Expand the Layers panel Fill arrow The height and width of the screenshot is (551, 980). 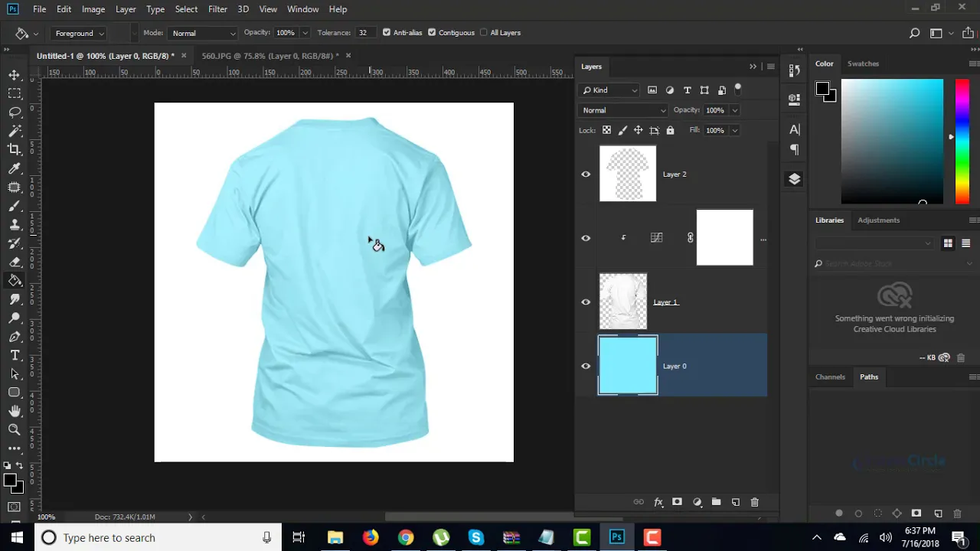coord(734,131)
